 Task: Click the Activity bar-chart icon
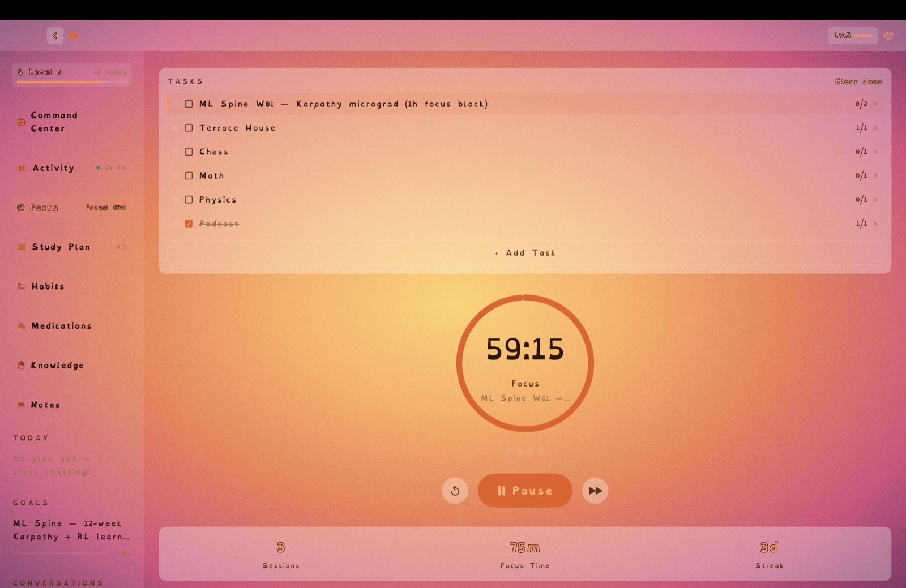coord(22,168)
